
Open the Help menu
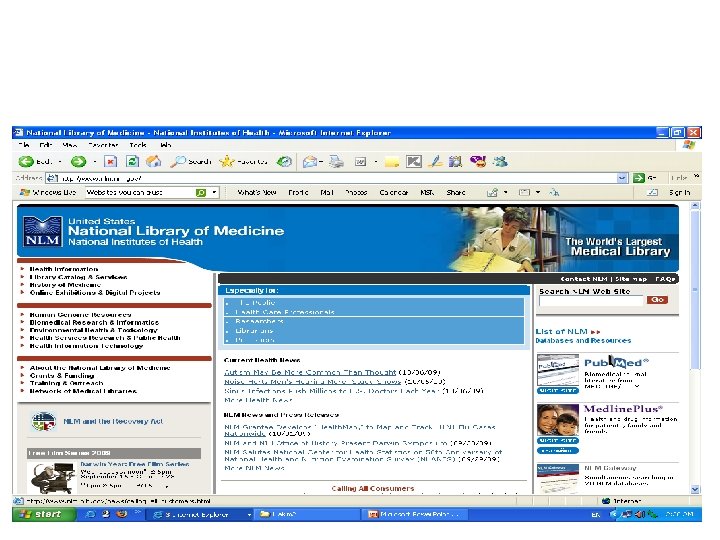pos(166,145)
